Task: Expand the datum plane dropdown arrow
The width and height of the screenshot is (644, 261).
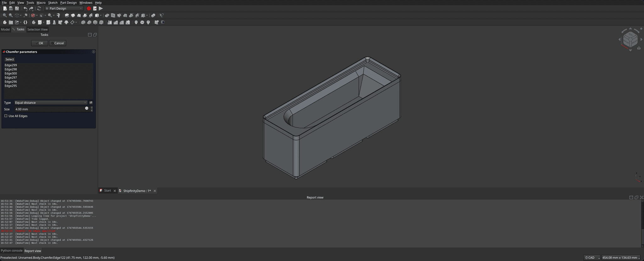Action: (76, 22)
